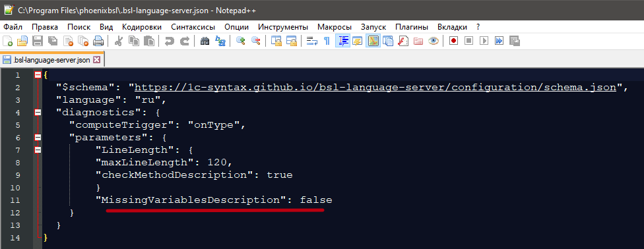Click the Paste clipboard icon
644x249 pixels.
(149, 41)
